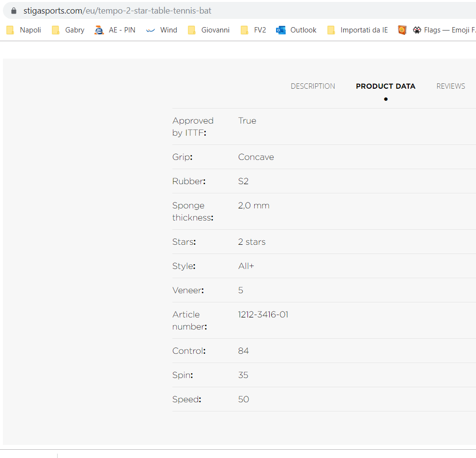Click the stigasports.com address bar URL
The height and width of the screenshot is (458, 476).
click(x=117, y=11)
